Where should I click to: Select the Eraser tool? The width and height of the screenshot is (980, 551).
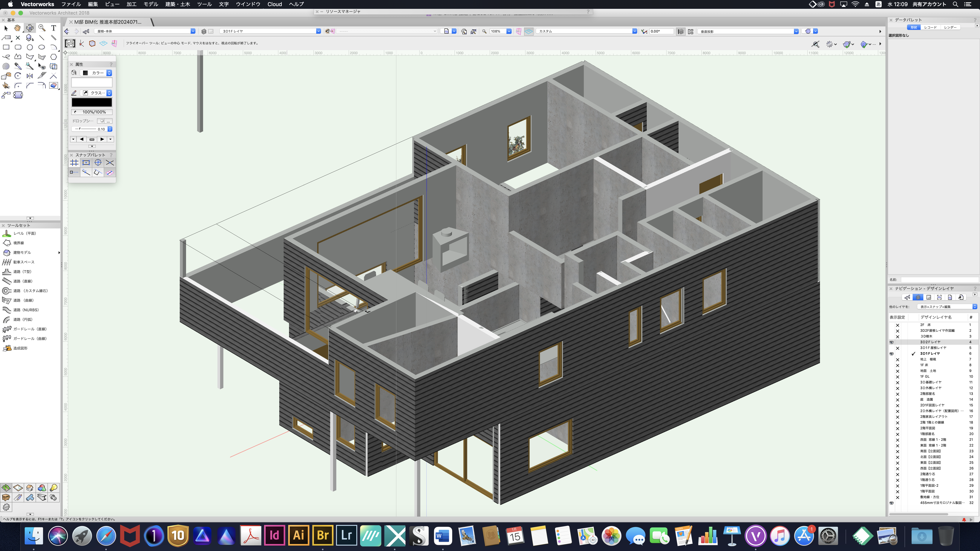point(54,86)
